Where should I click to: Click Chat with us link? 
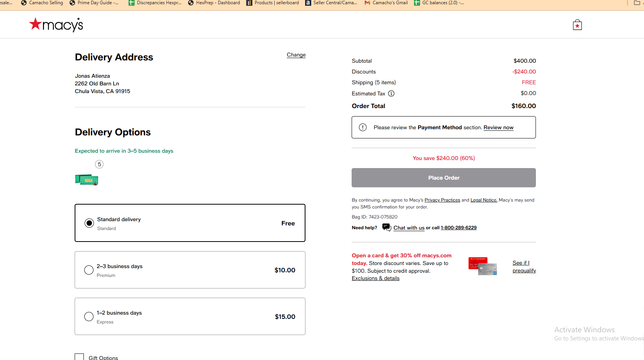point(409,228)
